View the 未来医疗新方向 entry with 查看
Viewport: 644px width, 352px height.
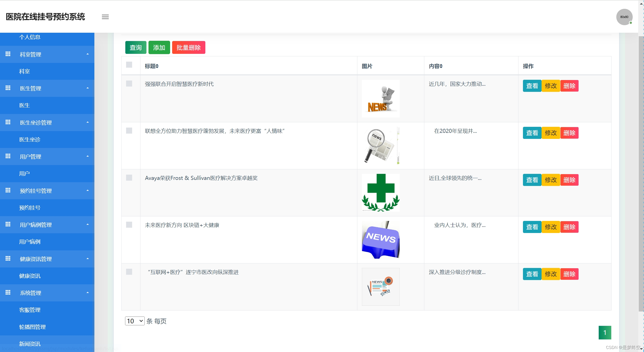click(x=532, y=227)
